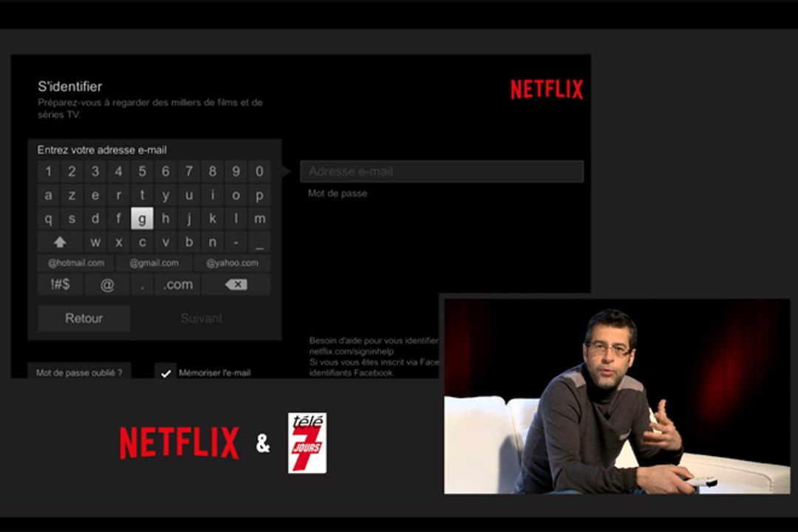
Task: Tap the letter a key
Action: [x=48, y=195]
